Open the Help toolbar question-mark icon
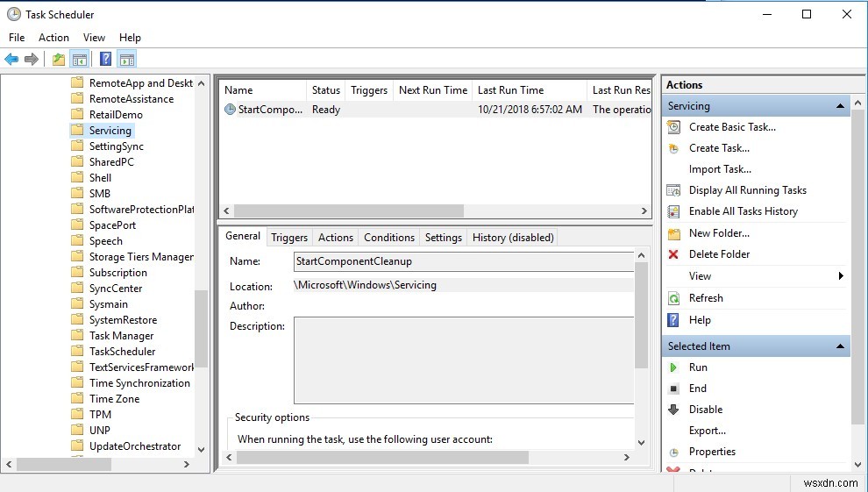 106,59
